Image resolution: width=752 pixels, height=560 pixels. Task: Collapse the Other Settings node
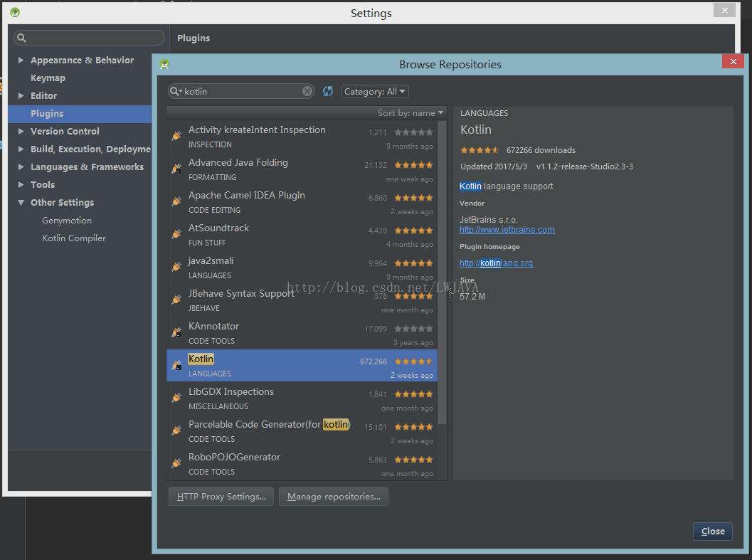click(21, 203)
